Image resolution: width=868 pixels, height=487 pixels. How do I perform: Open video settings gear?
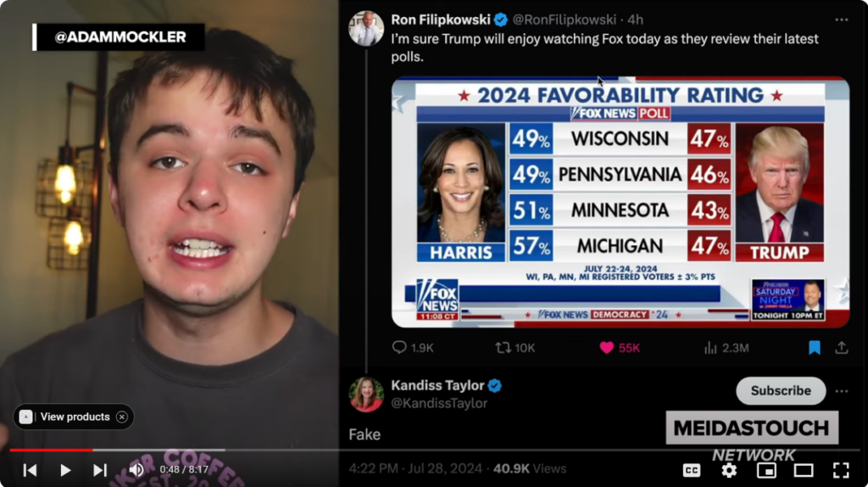click(x=729, y=470)
